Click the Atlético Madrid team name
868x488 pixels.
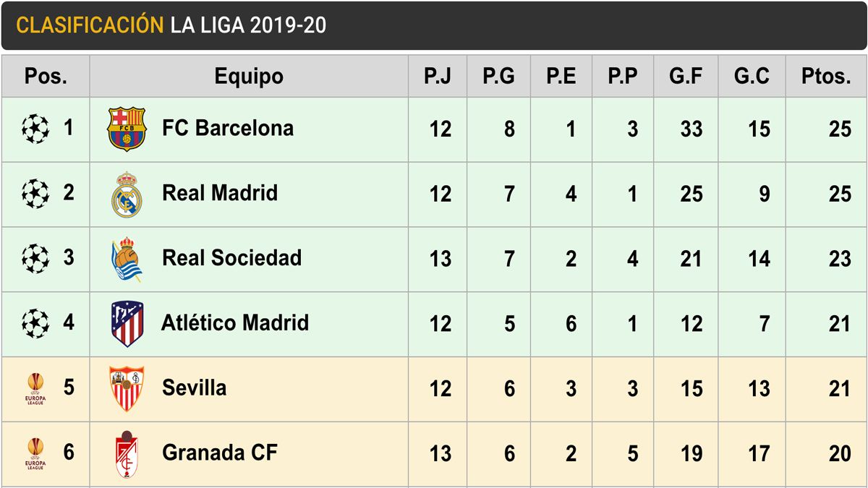(235, 322)
